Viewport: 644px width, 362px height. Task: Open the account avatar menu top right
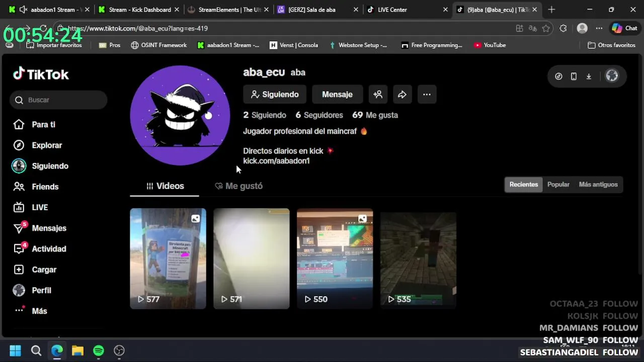tap(612, 76)
